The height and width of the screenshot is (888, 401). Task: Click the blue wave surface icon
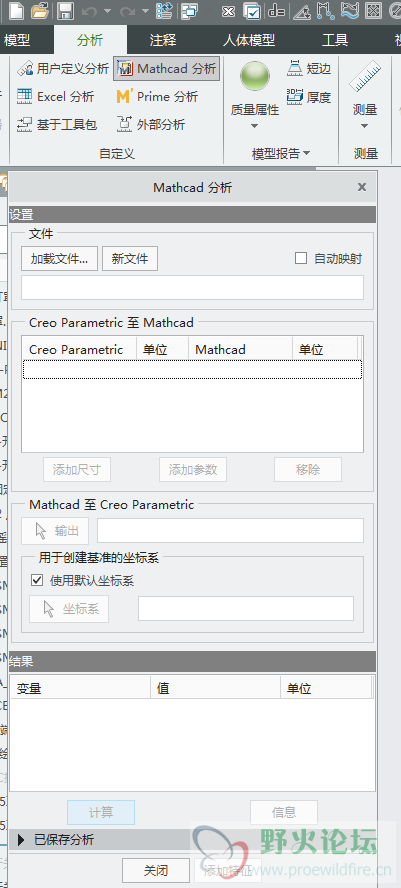(349, 10)
